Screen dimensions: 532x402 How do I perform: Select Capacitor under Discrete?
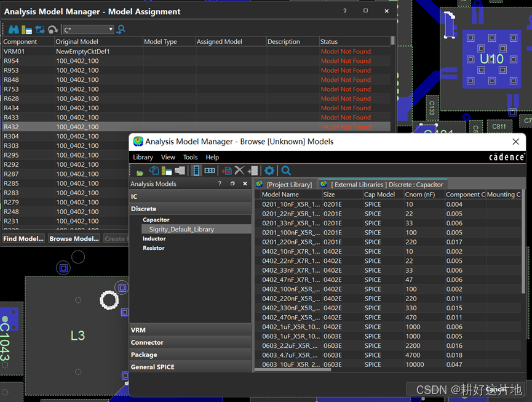[156, 220]
